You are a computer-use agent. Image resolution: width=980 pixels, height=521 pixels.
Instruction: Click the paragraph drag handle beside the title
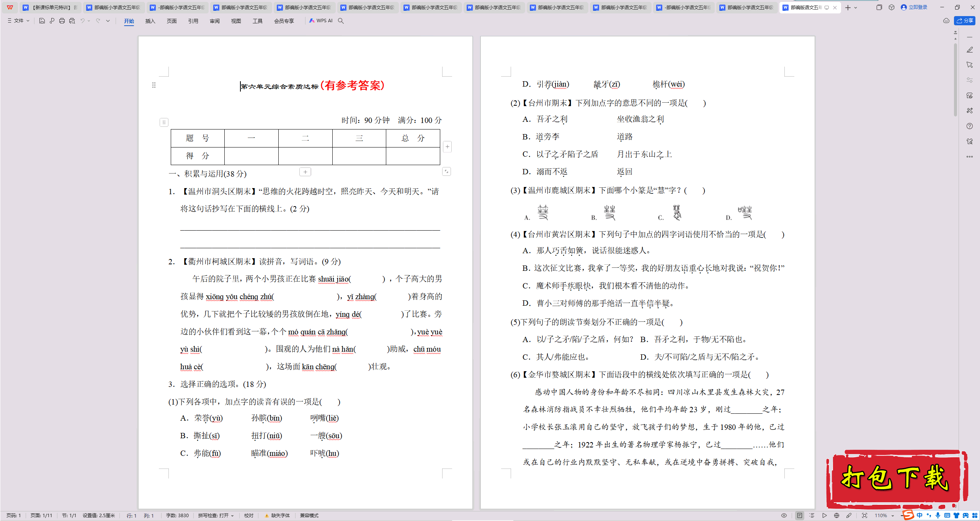[154, 85]
